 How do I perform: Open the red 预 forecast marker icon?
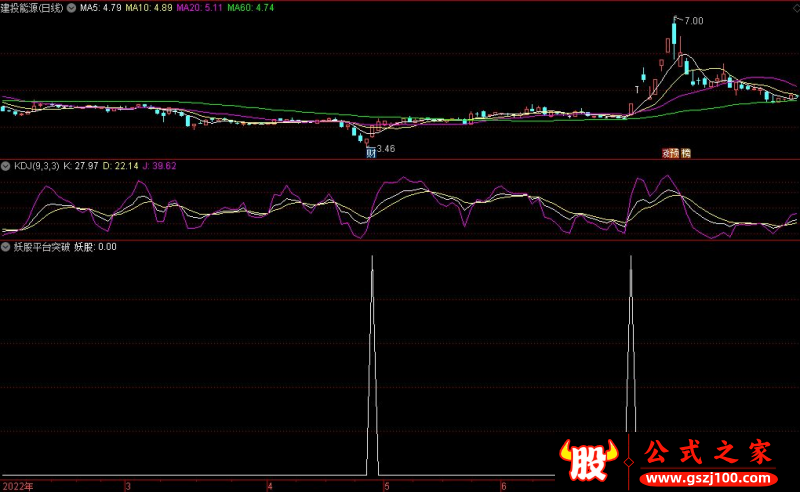(675, 153)
